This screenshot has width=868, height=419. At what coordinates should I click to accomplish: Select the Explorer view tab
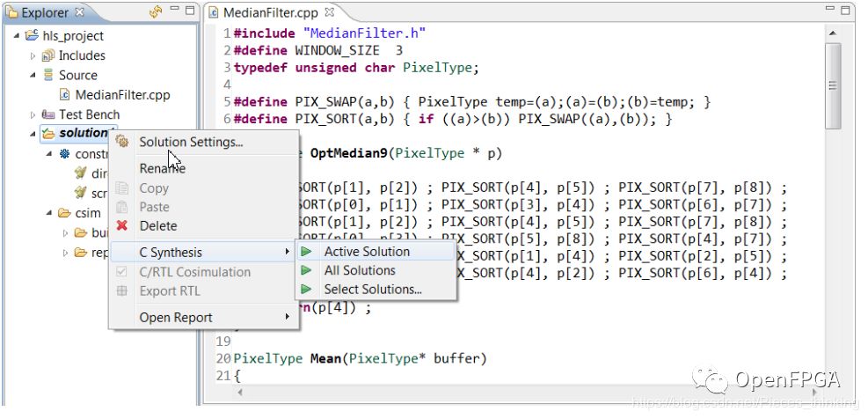point(45,11)
